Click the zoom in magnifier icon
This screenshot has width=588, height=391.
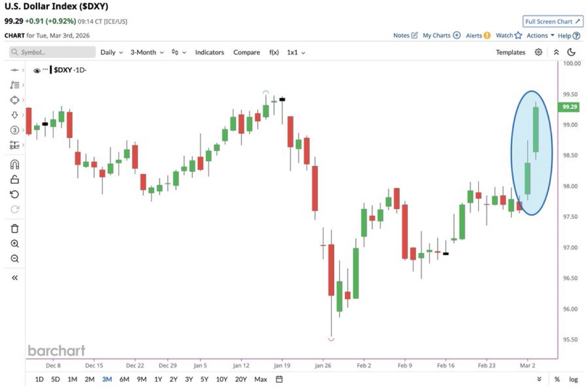(x=14, y=244)
